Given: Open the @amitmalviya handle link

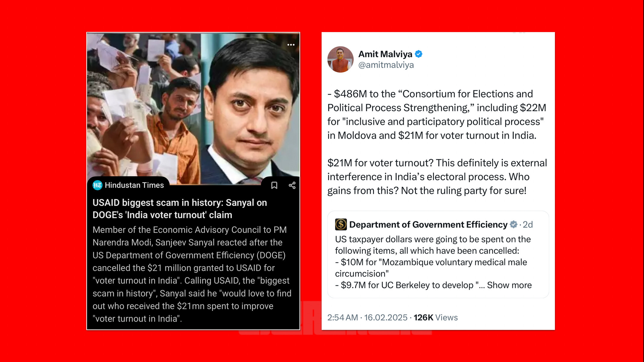Looking at the screenshot, I should click(x=386, y=65).
